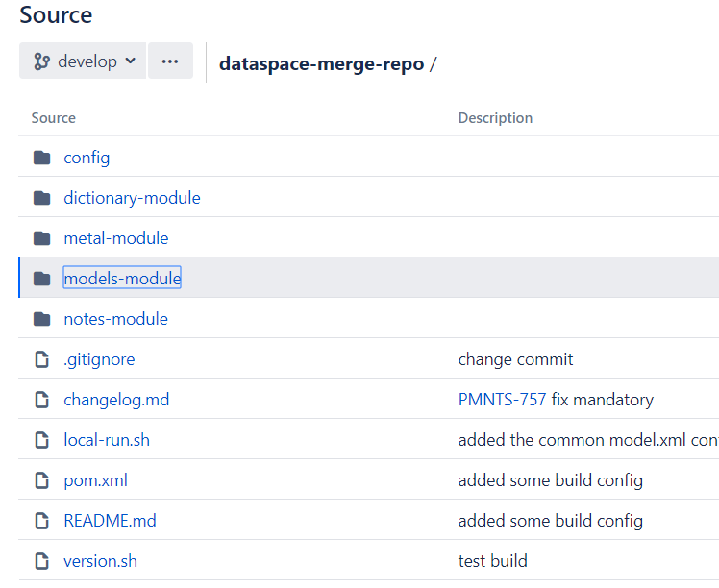Open the highlighted models-module folder
This screenshot has width=719, height=588.
(x=122, y=279)
